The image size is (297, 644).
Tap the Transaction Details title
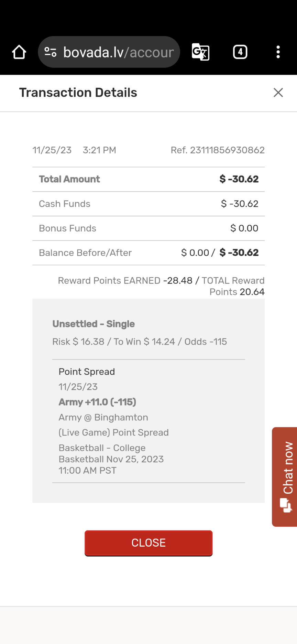click(x=78, y=93)
